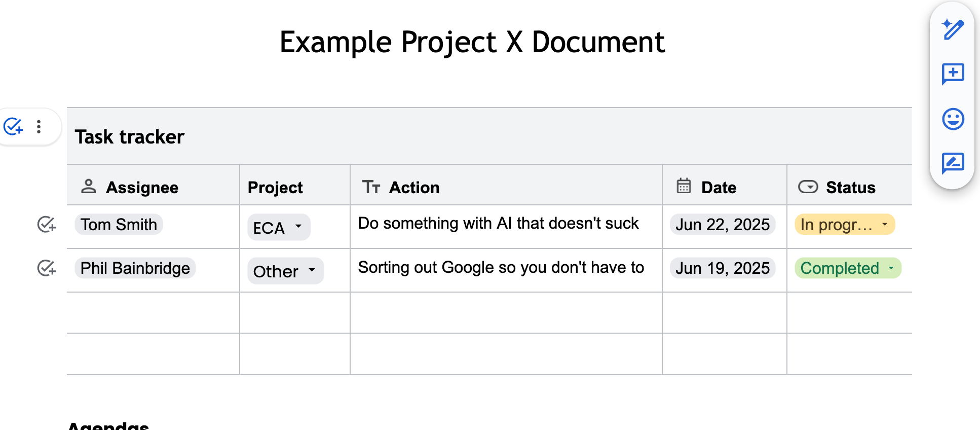Image resolution: width=980 pixels, height=430 pixels.
Task: Click the Status column header
Action: [850, 188]
